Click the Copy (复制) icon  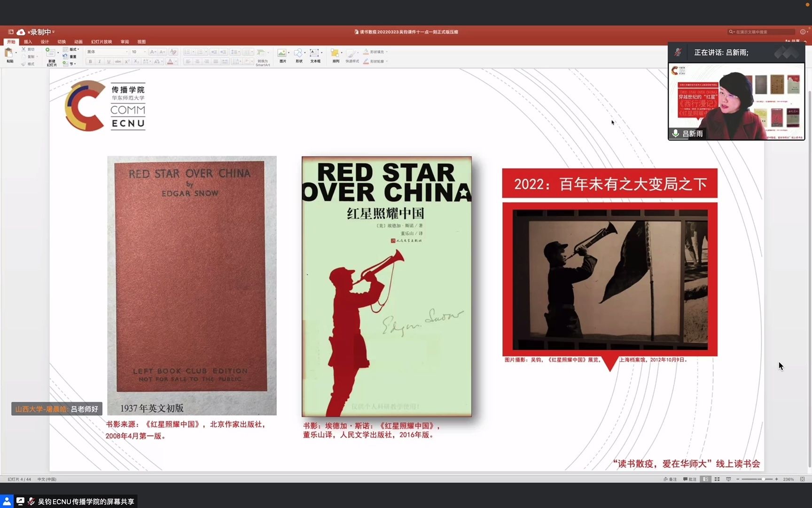[x=23, y=56]
